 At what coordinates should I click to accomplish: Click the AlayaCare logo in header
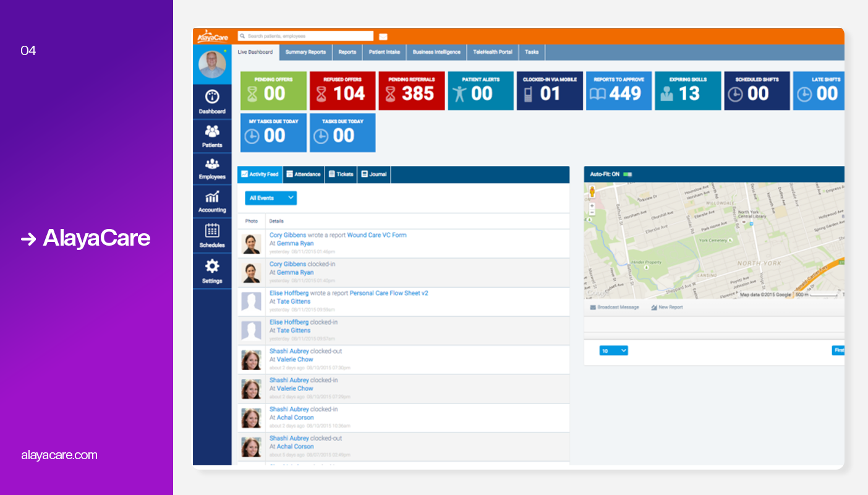pos(212,37)
